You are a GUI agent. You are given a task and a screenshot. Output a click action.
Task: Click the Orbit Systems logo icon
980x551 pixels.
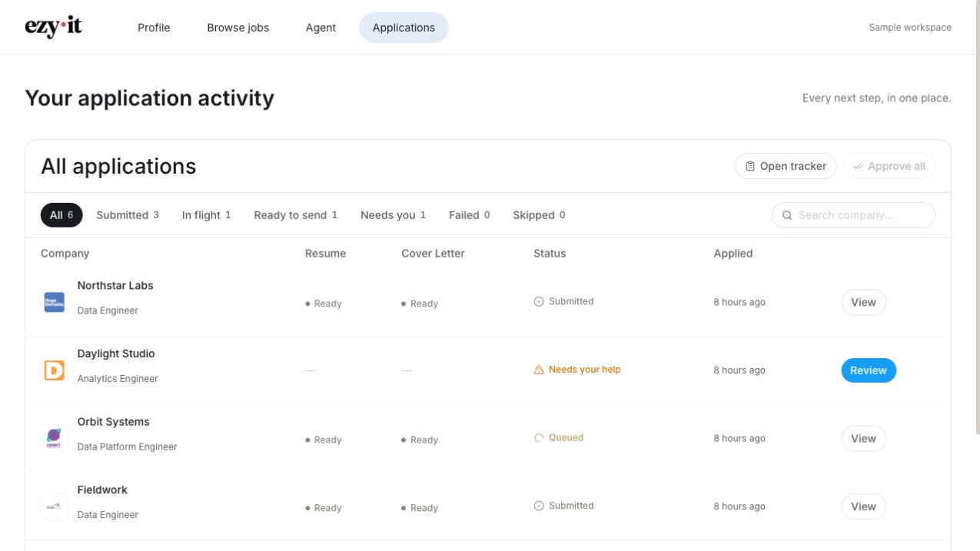(x=54, y=438)
